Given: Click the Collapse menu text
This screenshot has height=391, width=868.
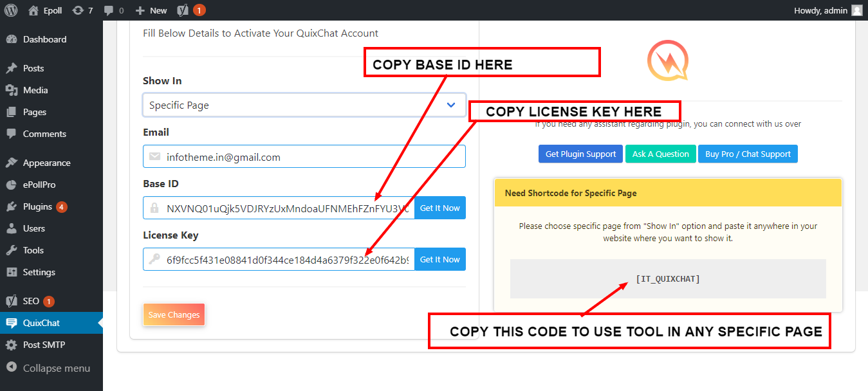Looking at the screenshot, I should (x=57, y=368).
